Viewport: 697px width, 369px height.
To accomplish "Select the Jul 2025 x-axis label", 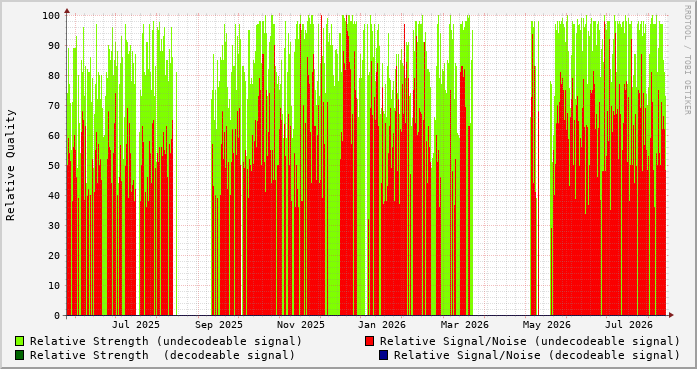I will pos(136,325).
